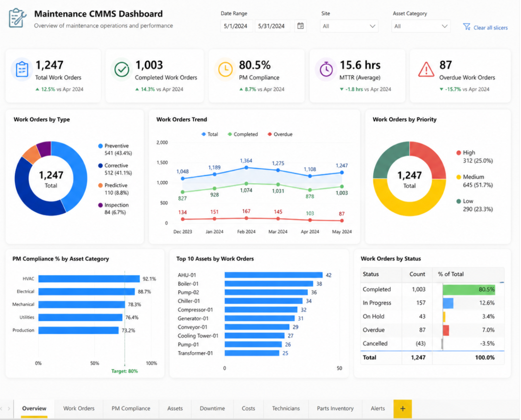521x420 pixels.
Task: Click the Clear all slicers link
Action: (490, 28)
